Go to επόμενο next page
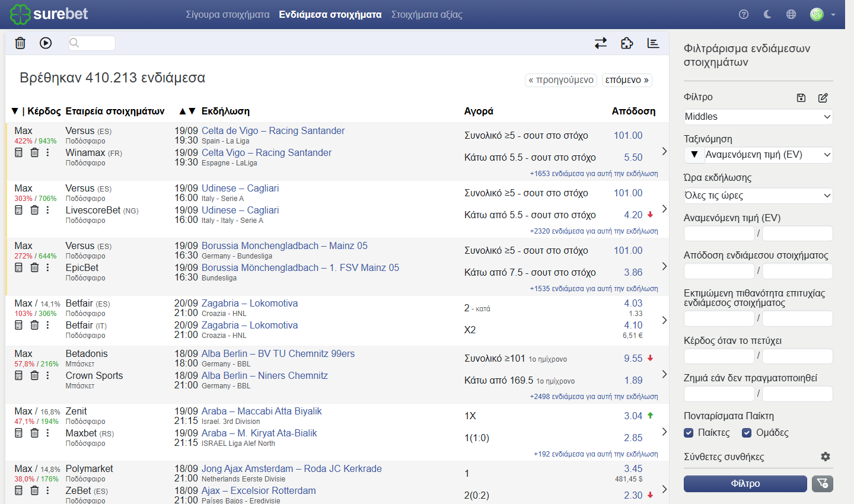The width and height of the screenshot is (854, 504). tap(627, 80)
